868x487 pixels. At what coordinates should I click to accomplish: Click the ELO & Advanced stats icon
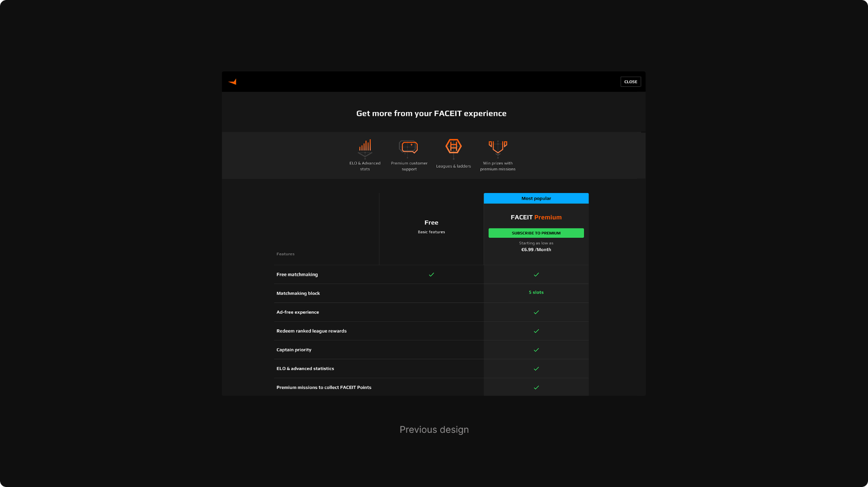point(365,146)
